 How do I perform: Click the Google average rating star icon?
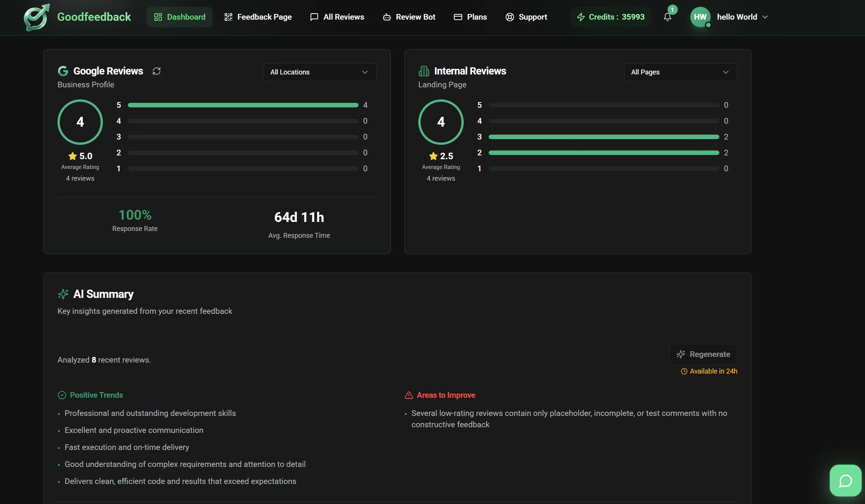pos(73,156)
